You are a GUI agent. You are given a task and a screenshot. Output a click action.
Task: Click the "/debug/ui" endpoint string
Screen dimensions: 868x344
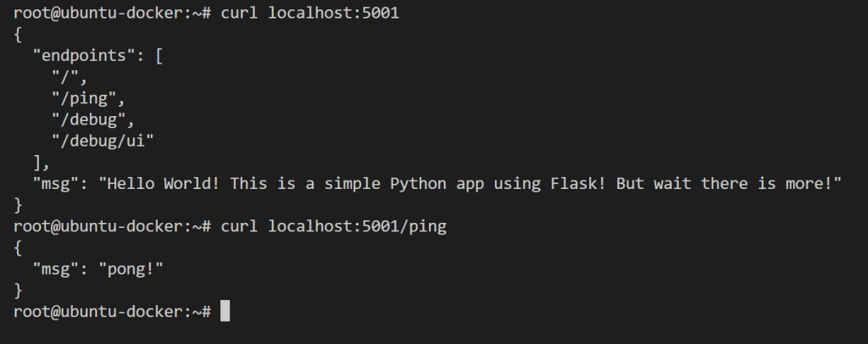tap(102, 141)
